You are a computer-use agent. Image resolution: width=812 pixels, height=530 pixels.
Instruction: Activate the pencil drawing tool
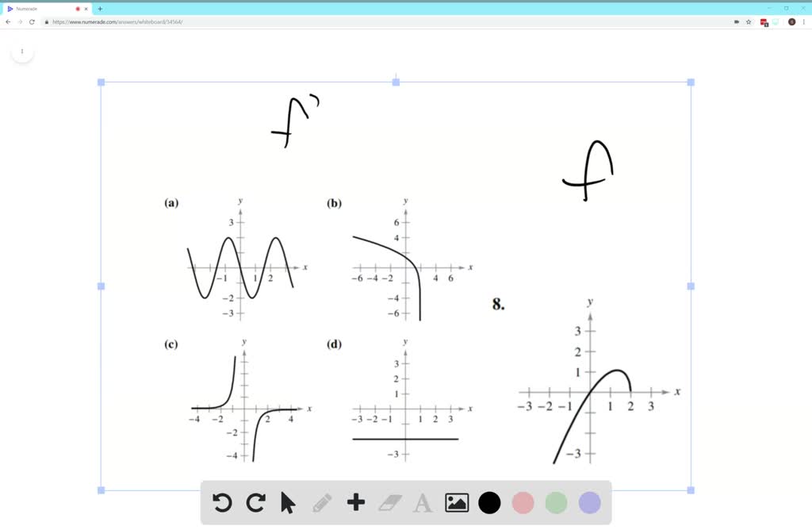click(x=321, y=503)
